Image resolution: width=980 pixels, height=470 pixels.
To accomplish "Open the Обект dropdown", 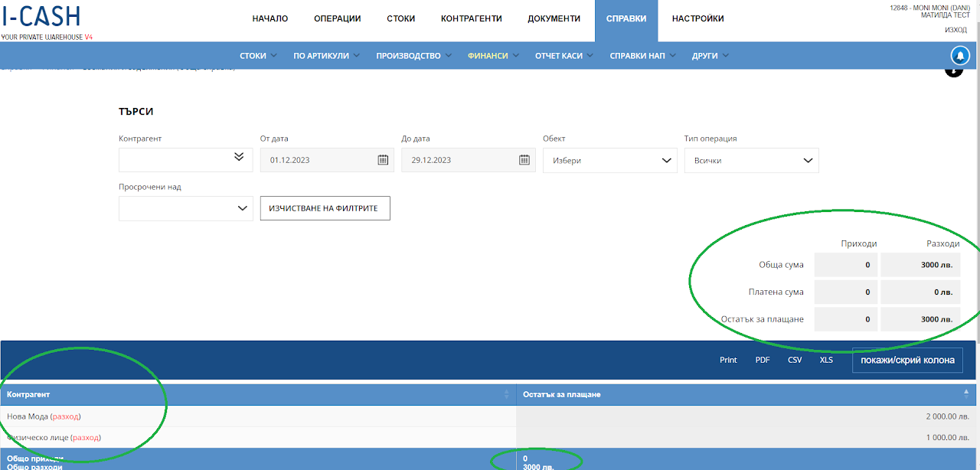I will coord(609,160).
